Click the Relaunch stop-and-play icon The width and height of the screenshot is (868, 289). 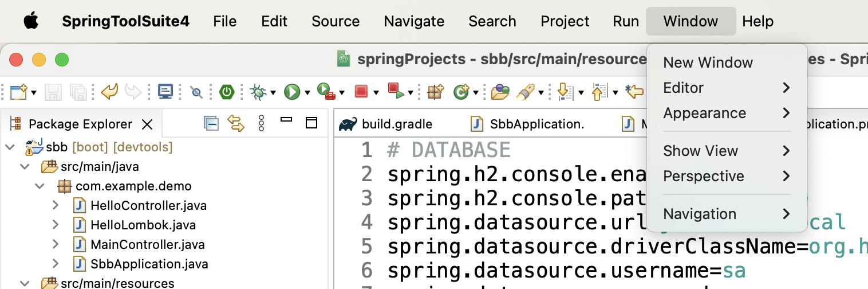396,92
